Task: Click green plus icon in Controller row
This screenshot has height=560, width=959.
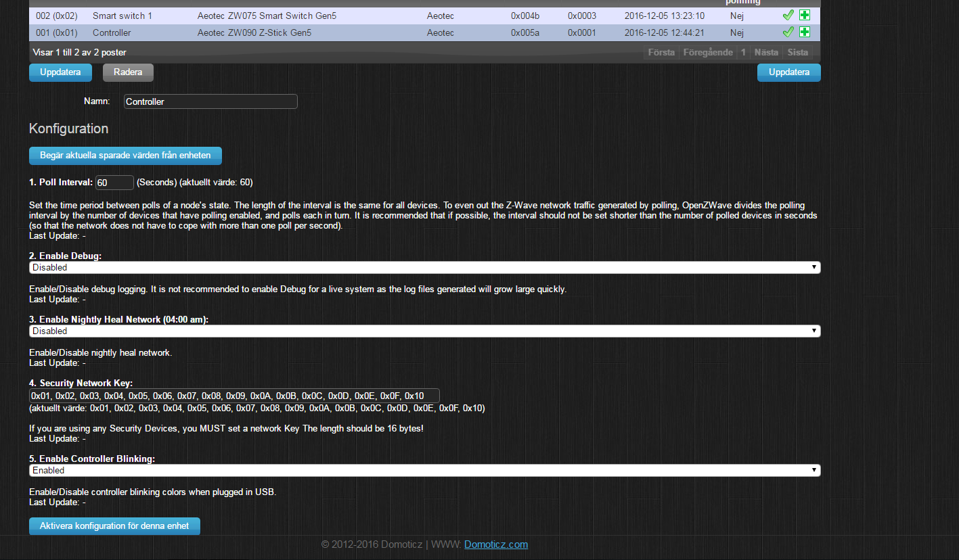Action: [804, 32]
